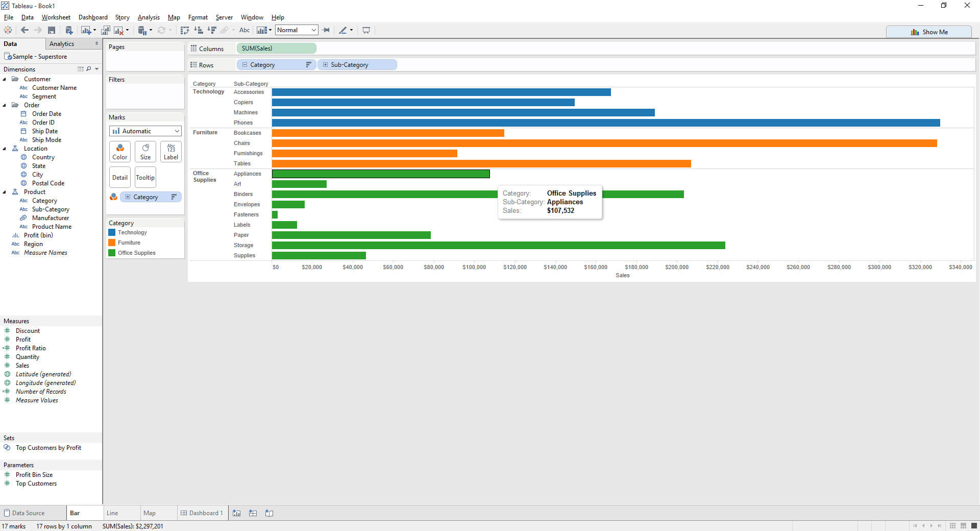Viewport: 980px width, 531px height.
Task: Switch to Show Tabs view
Action: 974,526
